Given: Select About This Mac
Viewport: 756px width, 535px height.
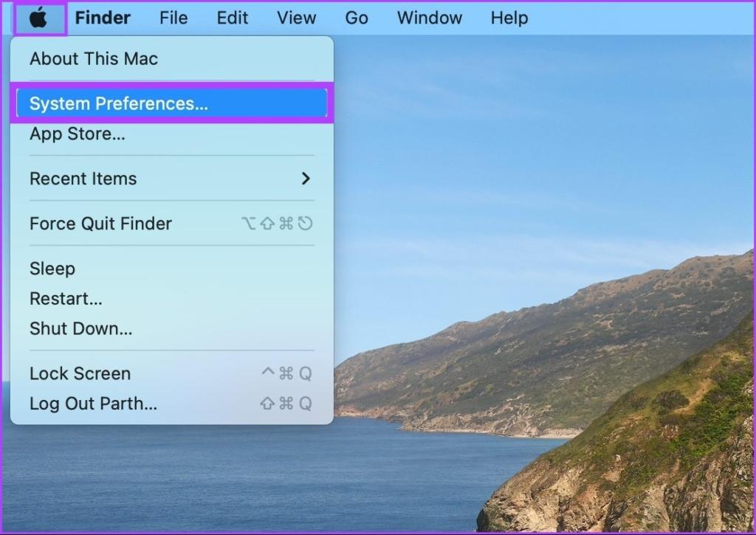Looking at the screenshot, I should (93, 59).
